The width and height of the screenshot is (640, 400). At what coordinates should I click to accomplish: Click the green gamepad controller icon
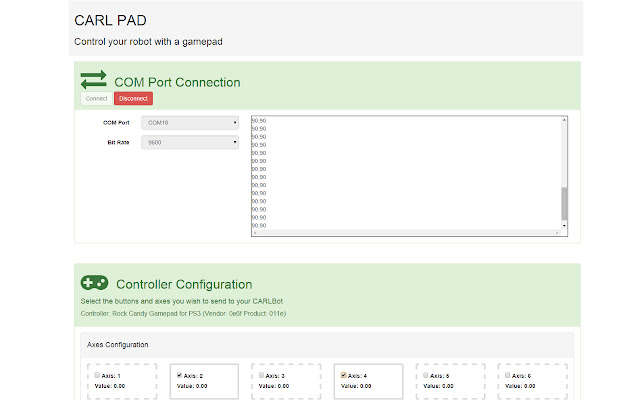pyautogui.click(x=94, y=282)
